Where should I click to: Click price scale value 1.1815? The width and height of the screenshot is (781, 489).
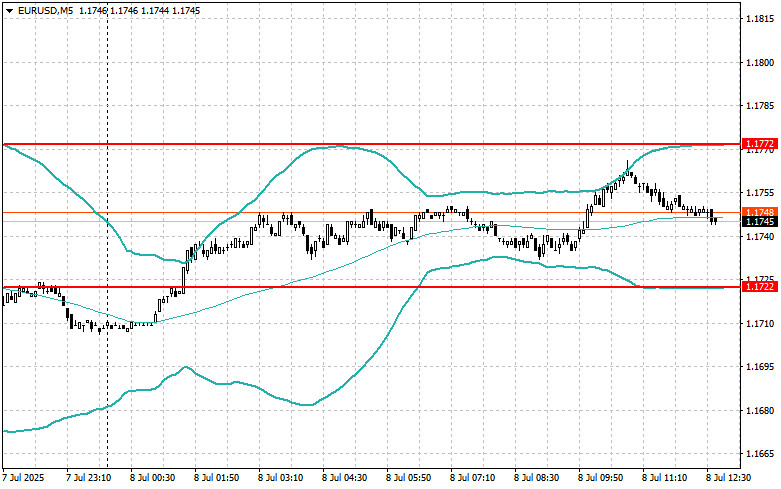tap(760, 19)
